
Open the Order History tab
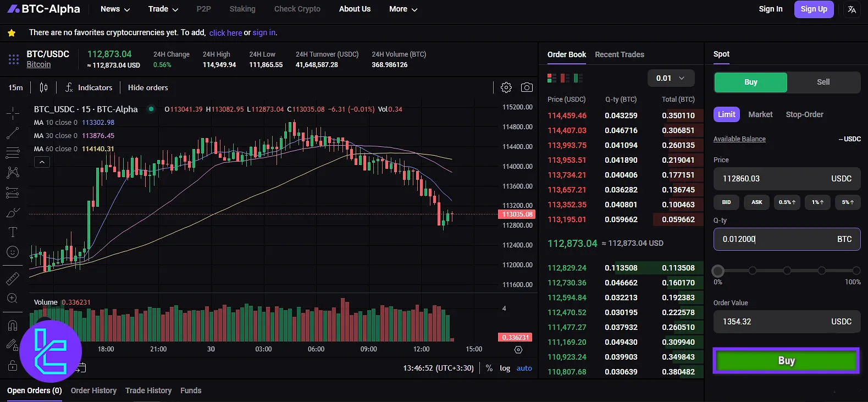[x=93, y=390]
